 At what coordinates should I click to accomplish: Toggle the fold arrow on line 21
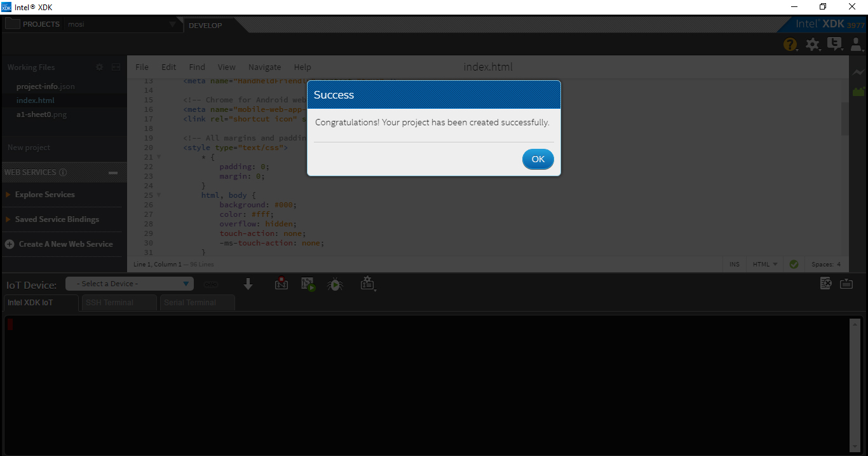(x=159, y=157)
